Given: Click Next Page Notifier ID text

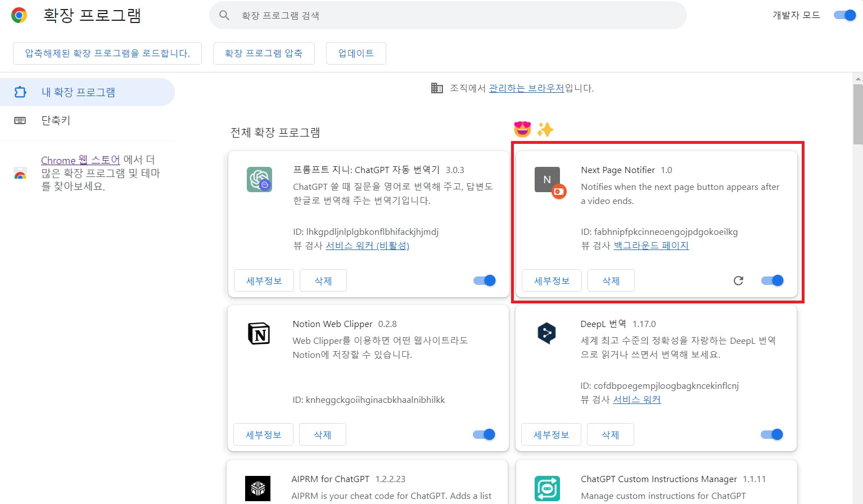Looking at the screenshot, I should (x=659, y=231).
